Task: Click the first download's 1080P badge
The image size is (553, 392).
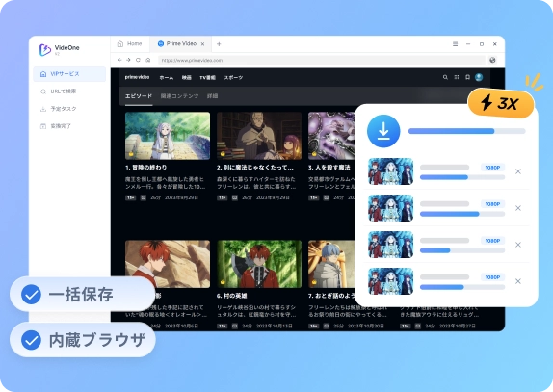Action: (x=492, y=168)
